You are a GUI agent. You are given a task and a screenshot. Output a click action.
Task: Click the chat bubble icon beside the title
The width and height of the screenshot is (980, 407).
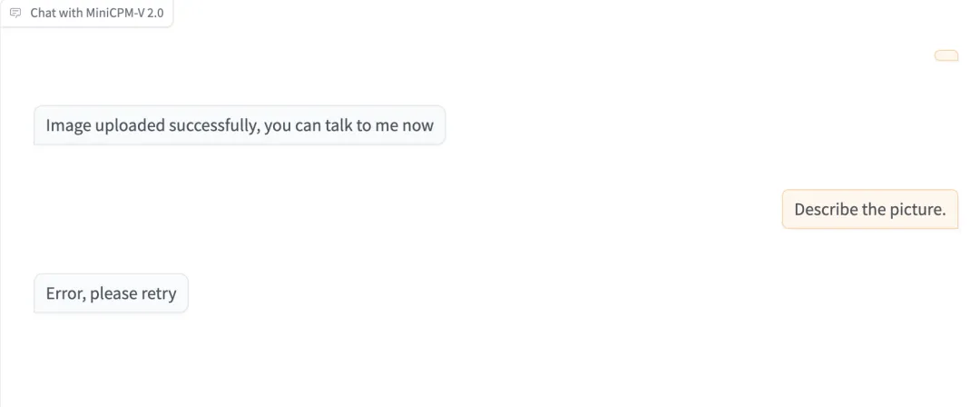(x=16, y=13)
